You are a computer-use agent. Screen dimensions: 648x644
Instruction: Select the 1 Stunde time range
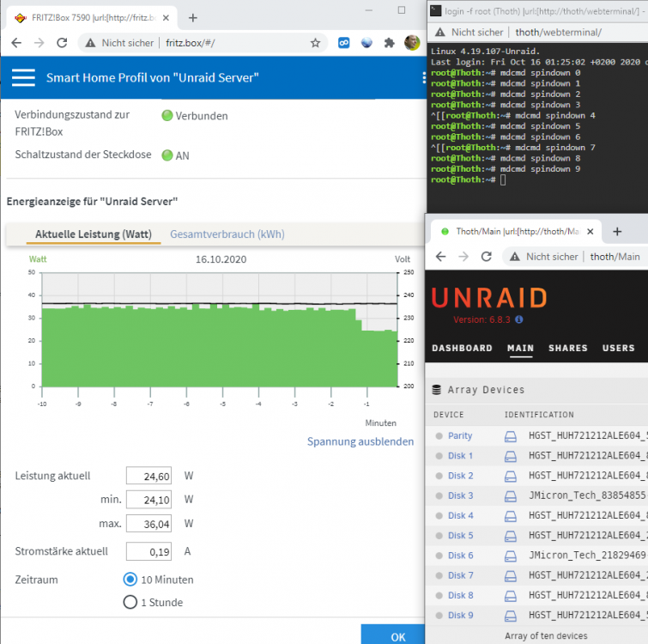[x=130, y=602]
